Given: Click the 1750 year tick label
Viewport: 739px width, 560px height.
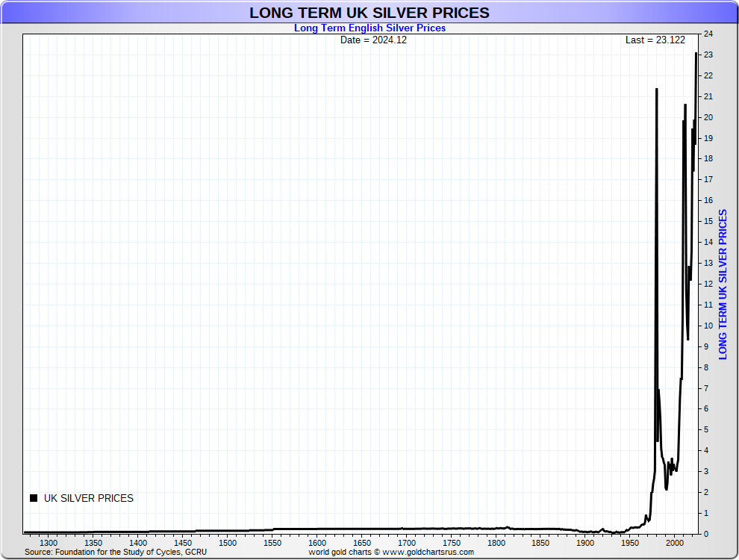Looking at the screenshot, I should pyautogui.click(x=452, y=543).
